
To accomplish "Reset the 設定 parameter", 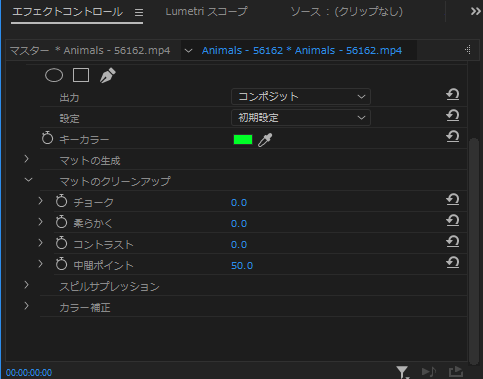I will (453, 116).
